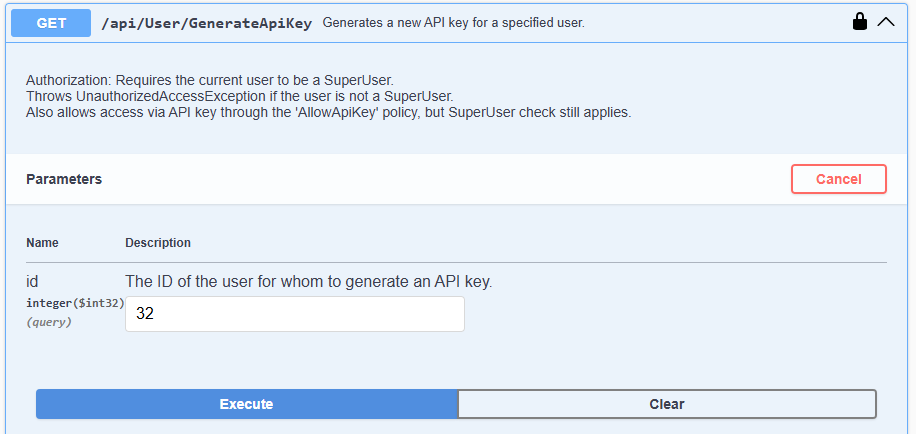Focus the id input field containing 32

click(294, 314)
